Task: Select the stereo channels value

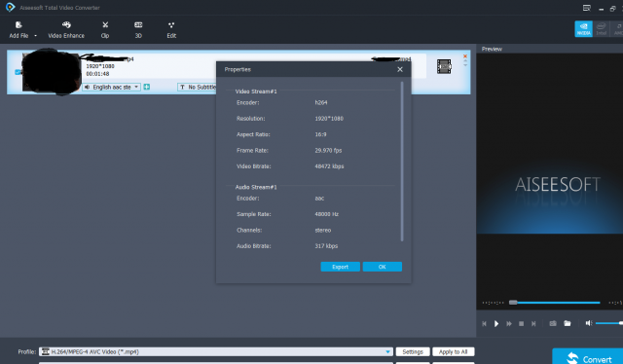Action: click(x=323, y=230)
